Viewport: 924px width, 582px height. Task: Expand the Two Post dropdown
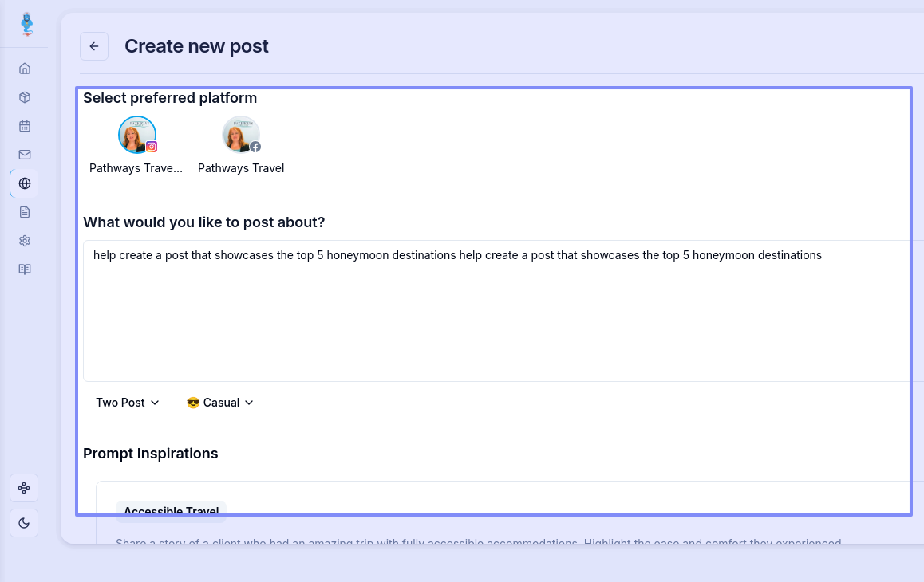pos(128,403)
